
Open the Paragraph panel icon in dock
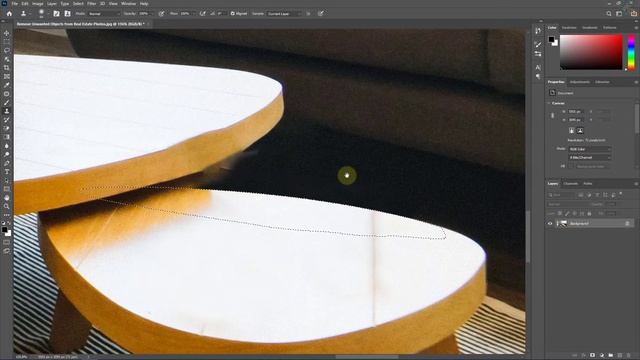pos(538,76)
